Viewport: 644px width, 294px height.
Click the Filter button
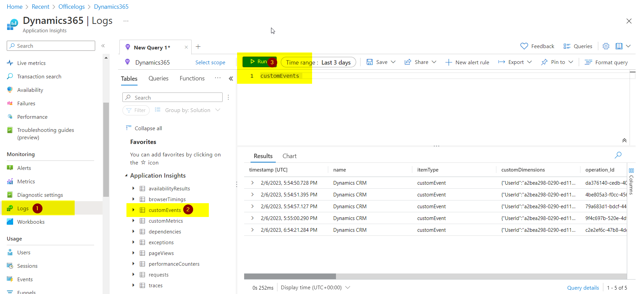click(x=136, y=110)
